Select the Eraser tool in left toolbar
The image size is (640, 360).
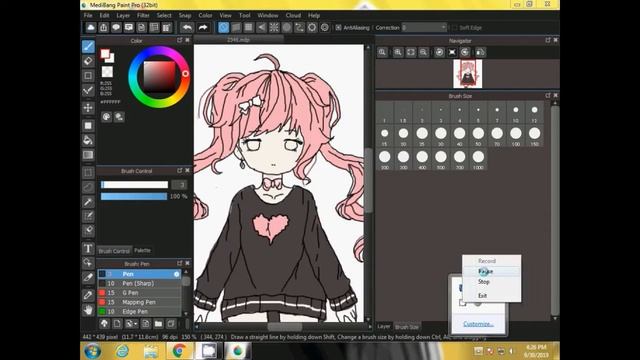(x=88, y=61)
